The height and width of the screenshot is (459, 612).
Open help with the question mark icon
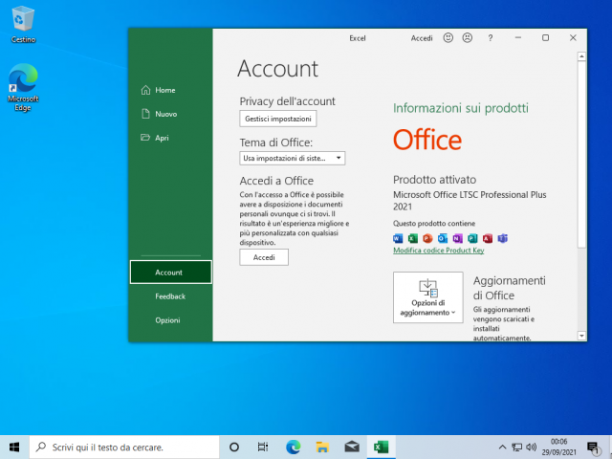pos(490,38)
